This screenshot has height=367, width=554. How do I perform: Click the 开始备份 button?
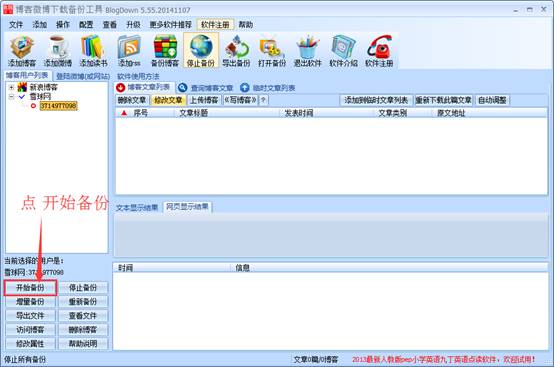tap(30, 288)
